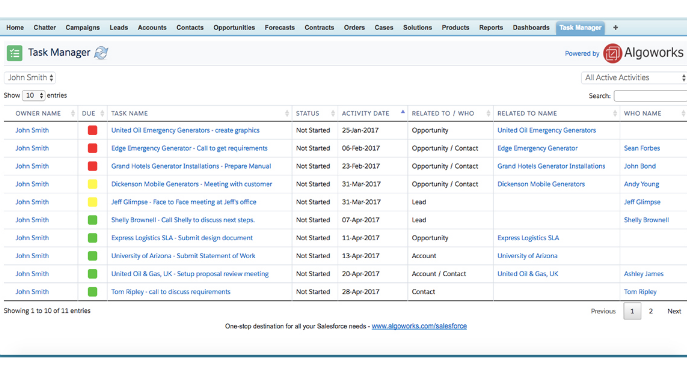687x384 pixels.
Task: Open task Express Logistics SLA - Submit design document
Action: [182, 238]
